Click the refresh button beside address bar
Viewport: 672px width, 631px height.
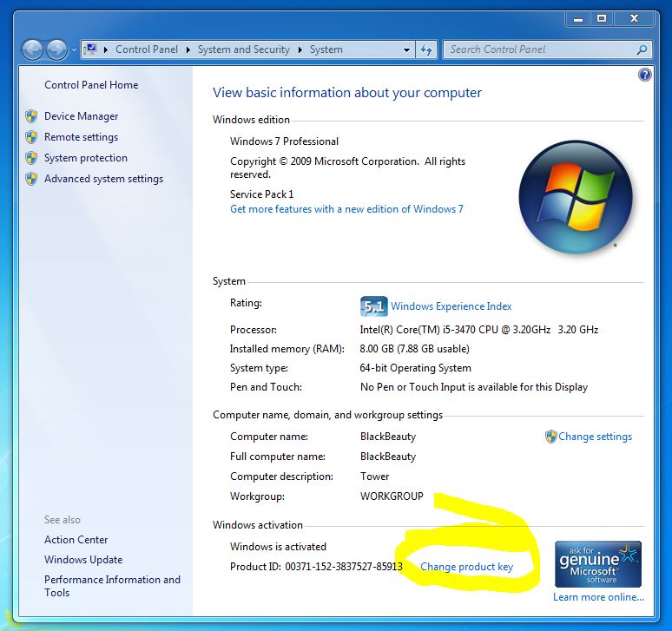pos(426,49)
